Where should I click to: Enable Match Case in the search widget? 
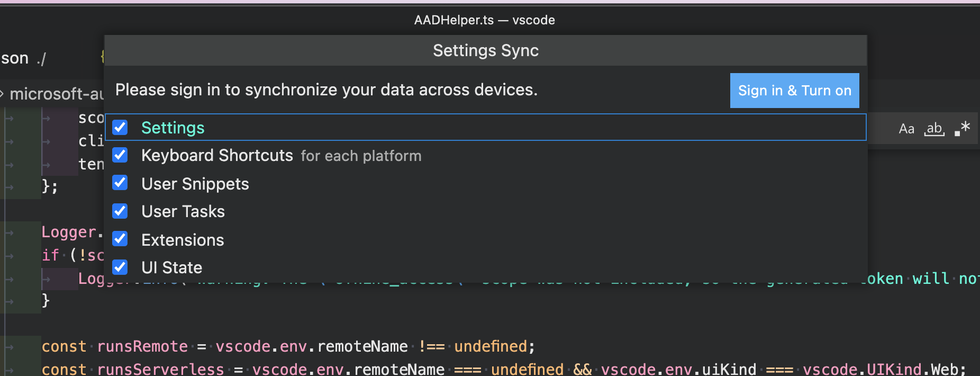(x=906, y=128)
